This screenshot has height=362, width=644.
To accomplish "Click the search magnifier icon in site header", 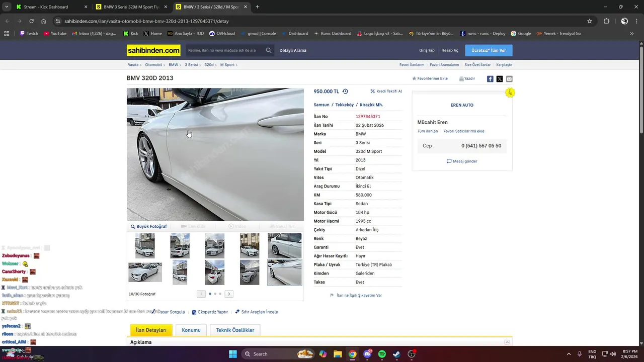I will (x=269, y=50).
